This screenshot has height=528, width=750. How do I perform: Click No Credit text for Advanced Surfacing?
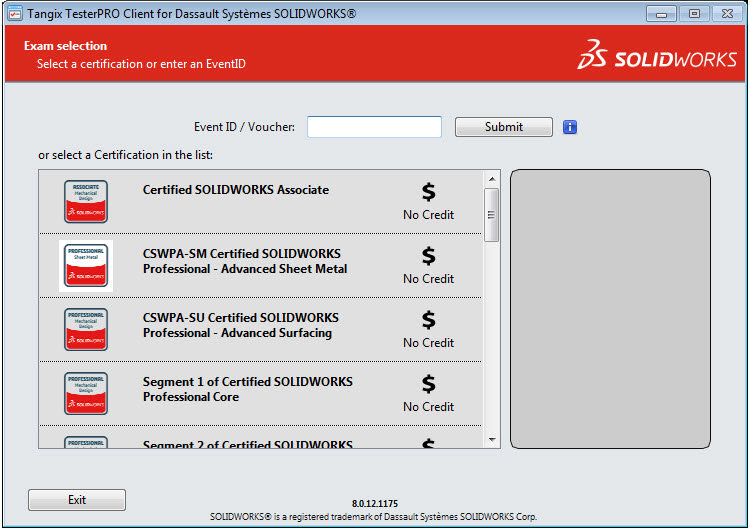coord(429,343)
